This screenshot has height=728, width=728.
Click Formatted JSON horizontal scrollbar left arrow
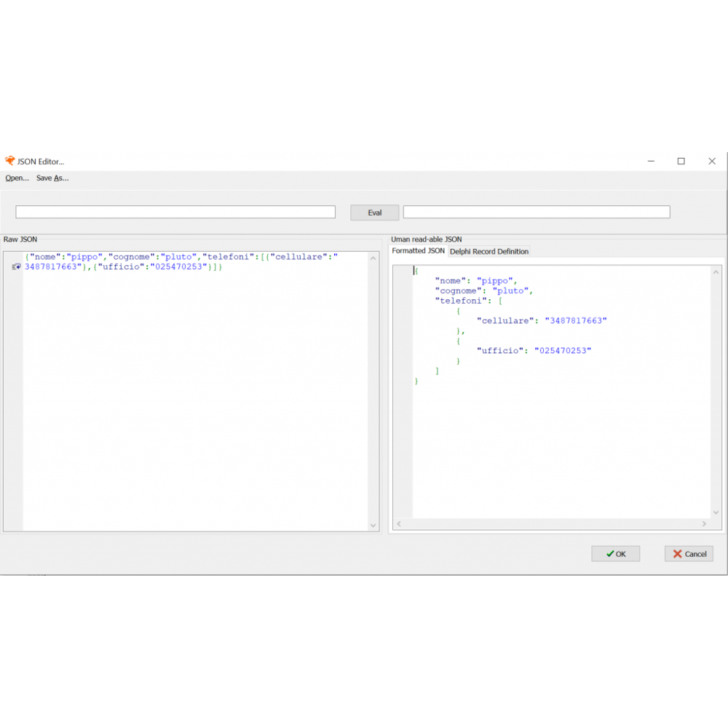[399, 523]
